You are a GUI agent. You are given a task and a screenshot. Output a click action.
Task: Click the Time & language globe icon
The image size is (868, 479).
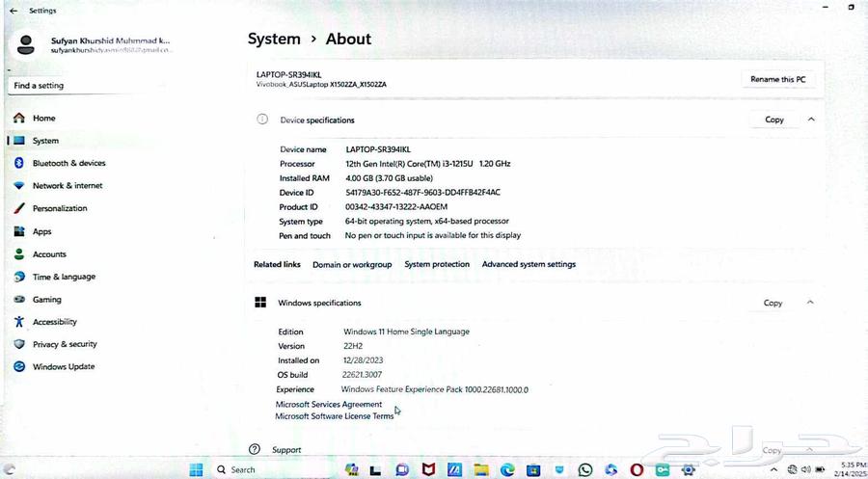19,277
